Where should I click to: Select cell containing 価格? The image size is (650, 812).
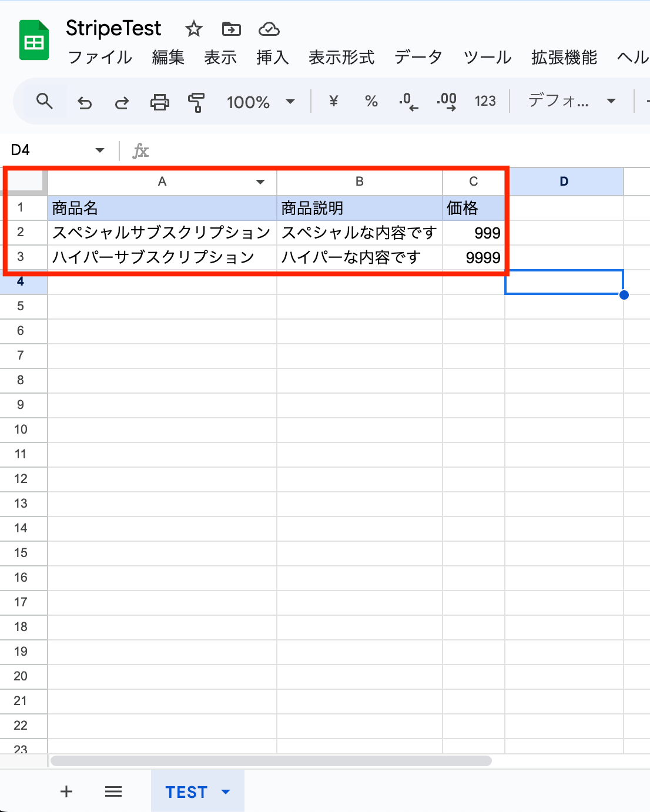[x=473, y=208]
